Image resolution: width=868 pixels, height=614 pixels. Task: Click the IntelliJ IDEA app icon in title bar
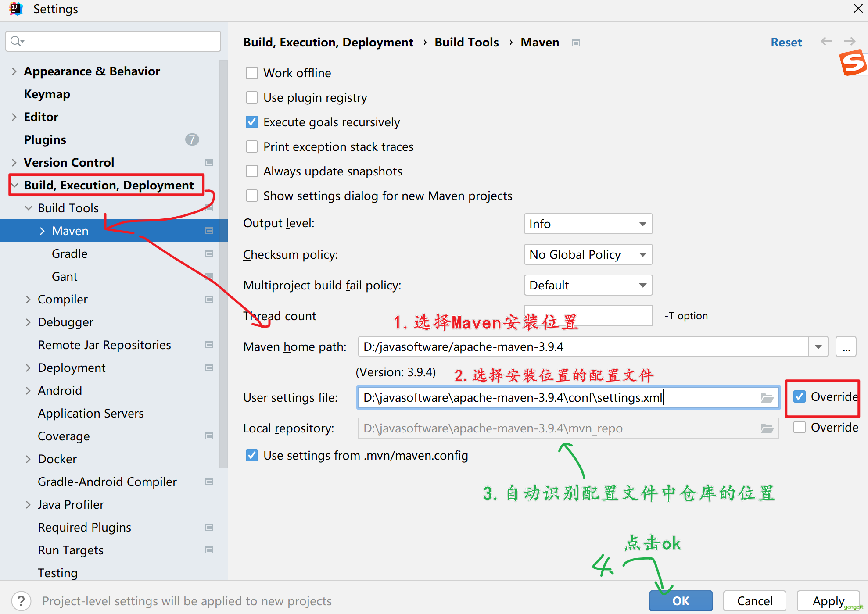pyautogui.click(x=16, y=9)
